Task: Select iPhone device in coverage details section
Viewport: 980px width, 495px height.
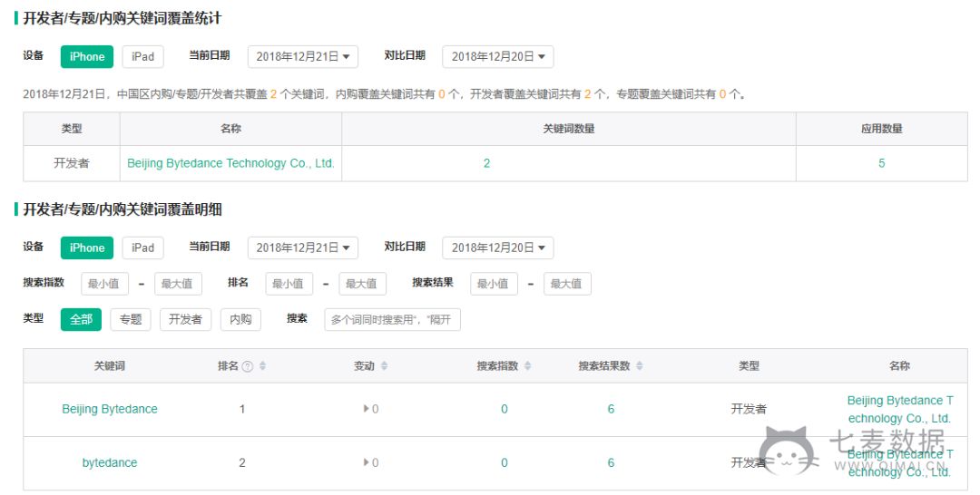Action: (x=87, y=247)
